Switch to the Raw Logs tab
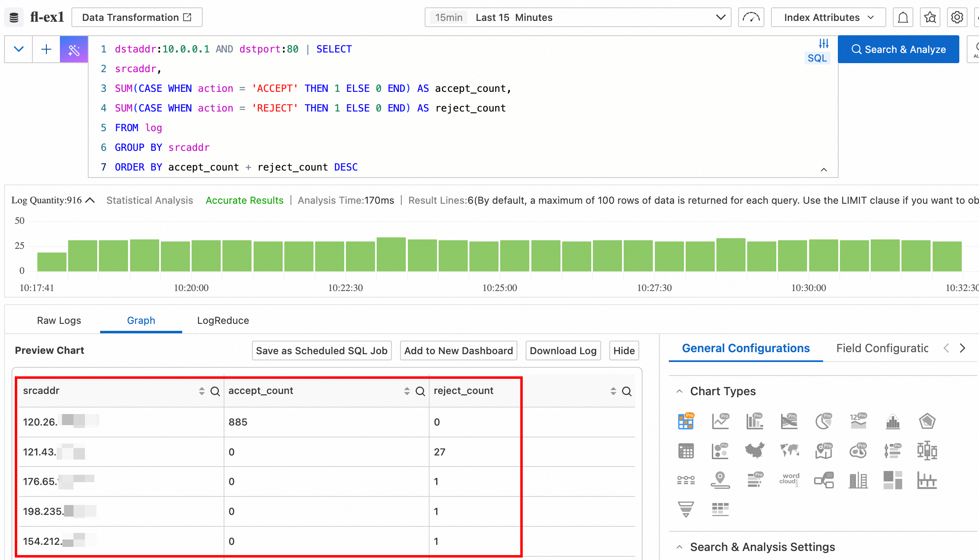 [x=59, y=321]
